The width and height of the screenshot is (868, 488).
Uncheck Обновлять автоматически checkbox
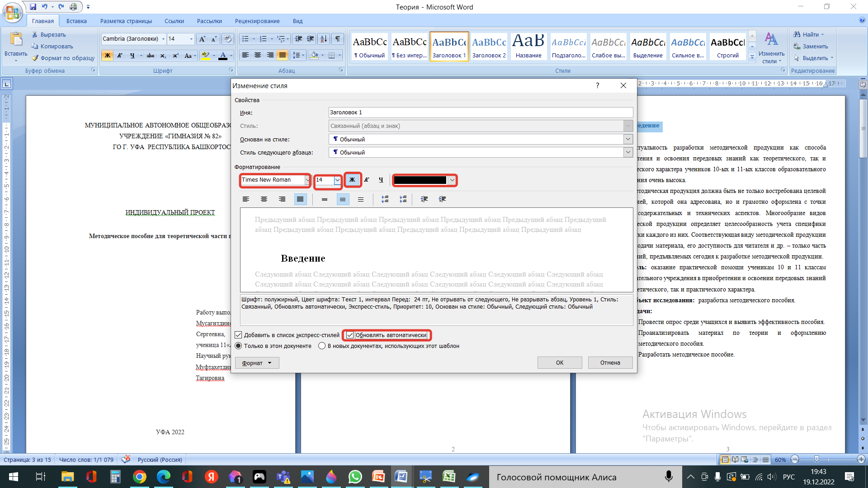(x=350, y=335)
